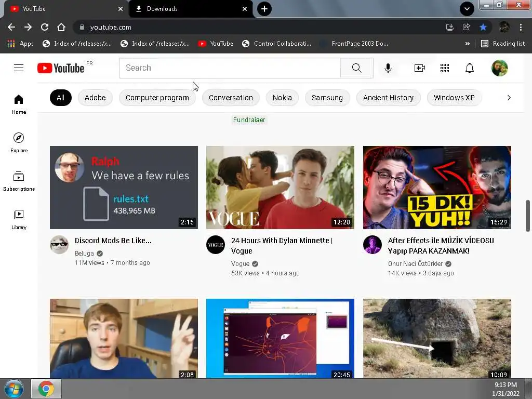Viewport: 532px width, 399px height.
Task: Show hidden bookmarks with double chevron
Action: 468,44
